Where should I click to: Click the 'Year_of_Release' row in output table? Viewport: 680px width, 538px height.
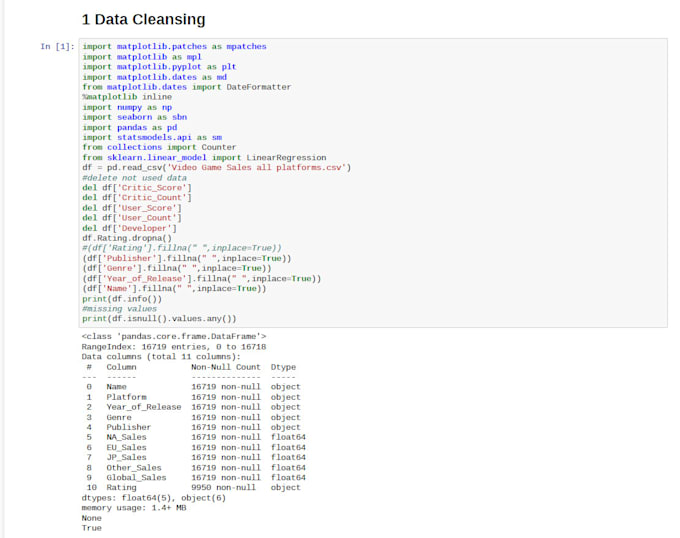tap(193, 407)
